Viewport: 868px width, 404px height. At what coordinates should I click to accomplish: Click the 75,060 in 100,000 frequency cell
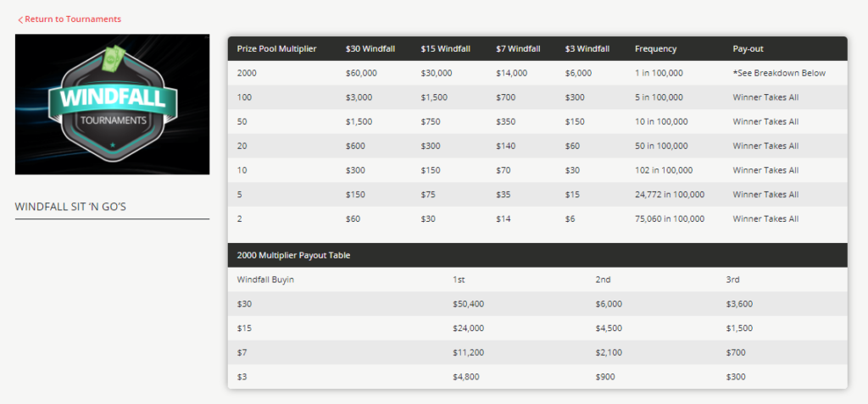(670, 219)
